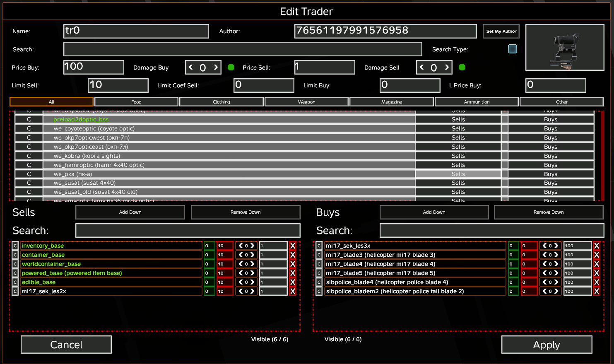Click the Set My Author button
The height and width of the screenshot is (364, 614).
pos(501,31)
